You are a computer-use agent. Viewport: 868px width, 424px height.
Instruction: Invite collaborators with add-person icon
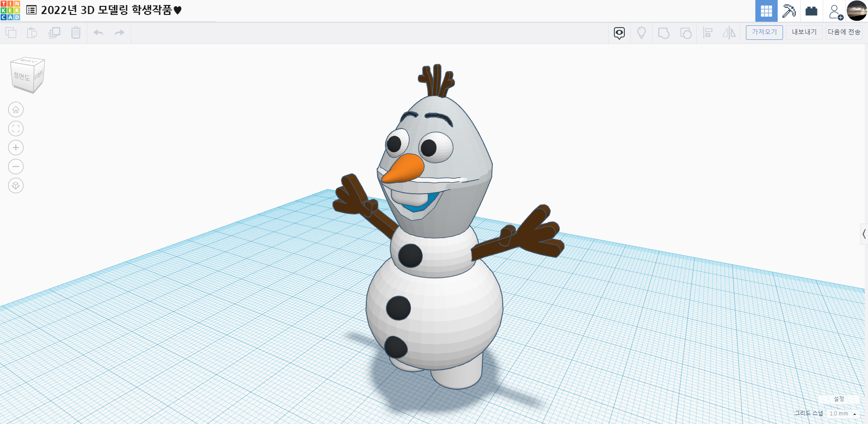(x=835, y=12)
